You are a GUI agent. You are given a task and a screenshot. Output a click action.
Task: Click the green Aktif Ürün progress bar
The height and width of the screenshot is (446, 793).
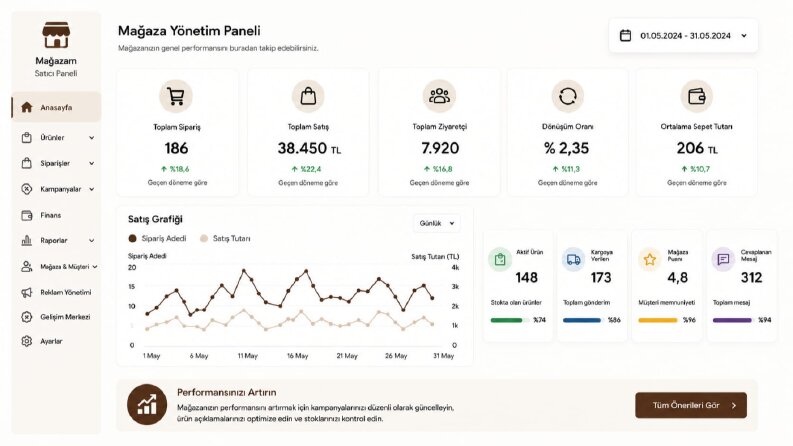coord(510,320)
